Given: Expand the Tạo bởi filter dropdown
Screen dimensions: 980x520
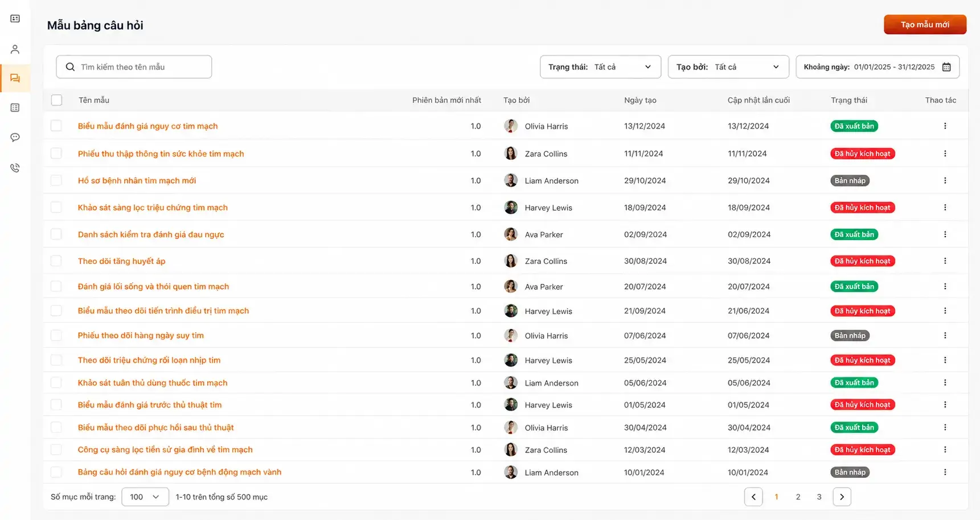Looking at the screenshot, I should click(728, 67).
